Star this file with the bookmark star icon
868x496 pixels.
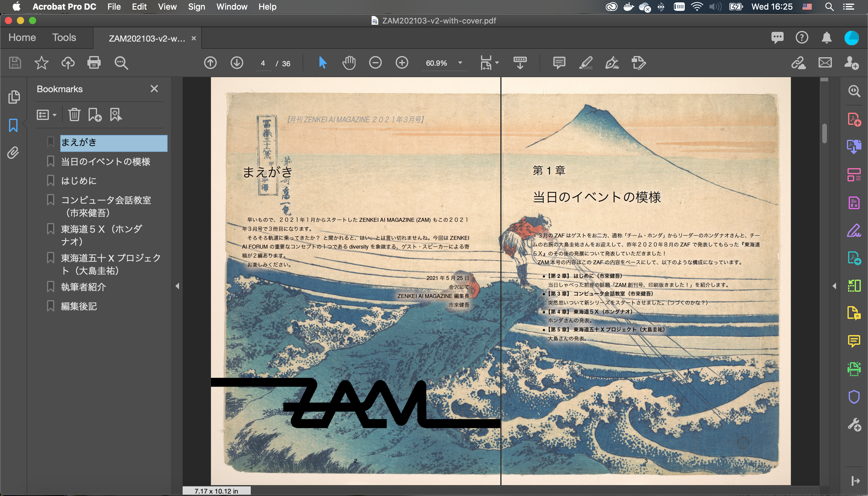click(41, 63)
